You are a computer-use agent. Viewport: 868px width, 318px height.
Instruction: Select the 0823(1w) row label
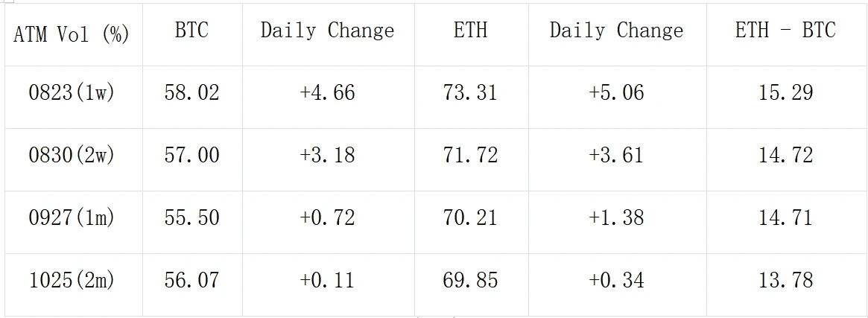tap(72, 93)
